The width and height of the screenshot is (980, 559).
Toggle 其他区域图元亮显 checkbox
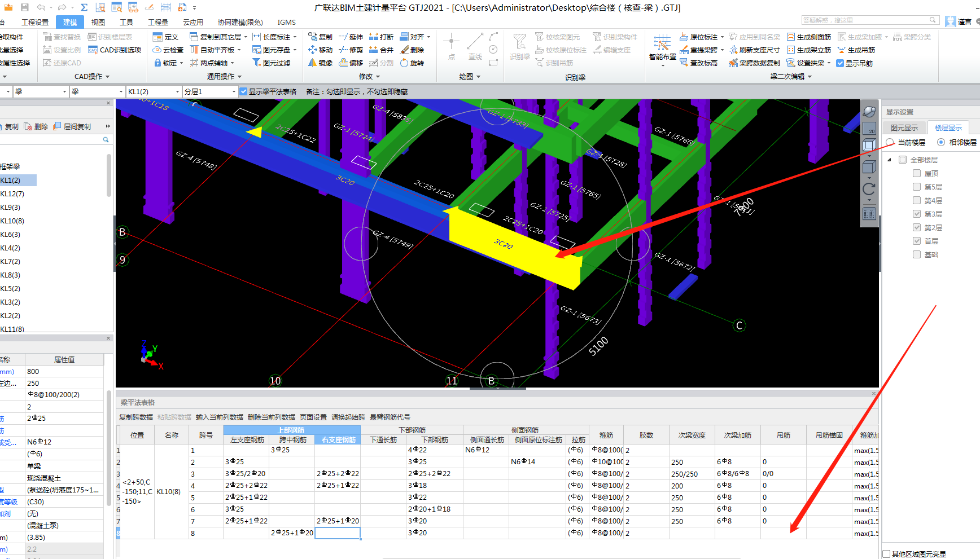pos(886,554)
